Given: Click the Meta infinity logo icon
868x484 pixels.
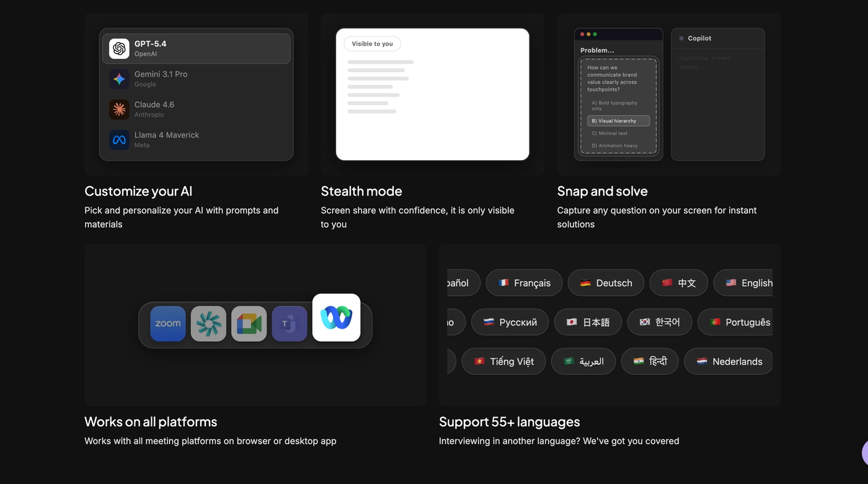Looking at the screenshot, I should pyautogui.click(x=119, y=140).
